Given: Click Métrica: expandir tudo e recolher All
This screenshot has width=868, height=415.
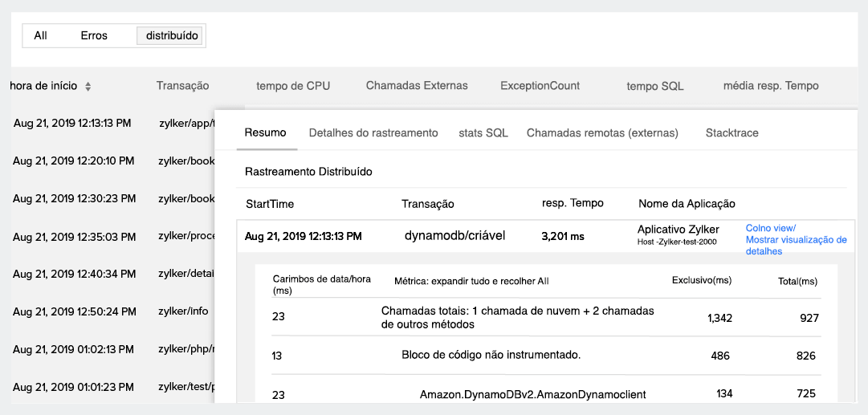Looking at the screenshot, I should 471,281.
